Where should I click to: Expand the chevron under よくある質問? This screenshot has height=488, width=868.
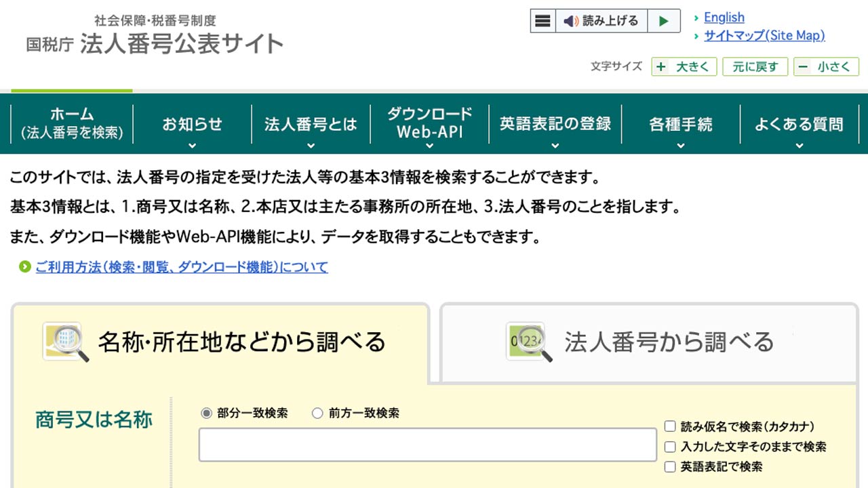click(x=799, y=145)
